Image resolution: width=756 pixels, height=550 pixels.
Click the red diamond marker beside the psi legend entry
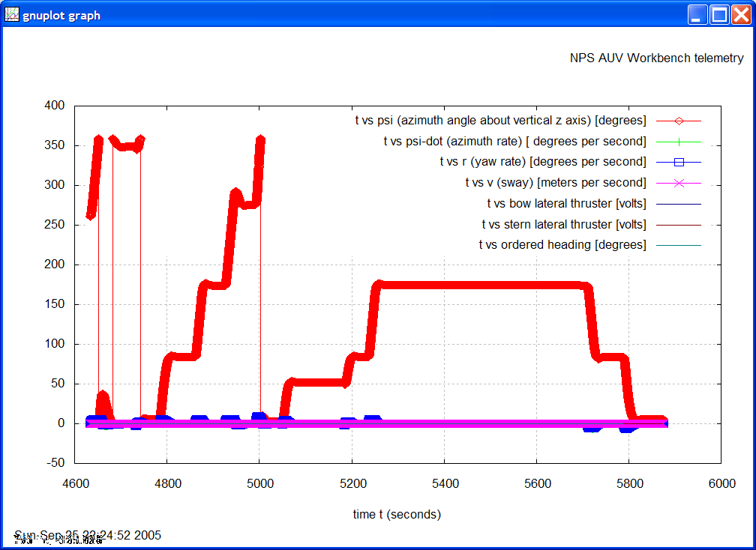point(679,120)
